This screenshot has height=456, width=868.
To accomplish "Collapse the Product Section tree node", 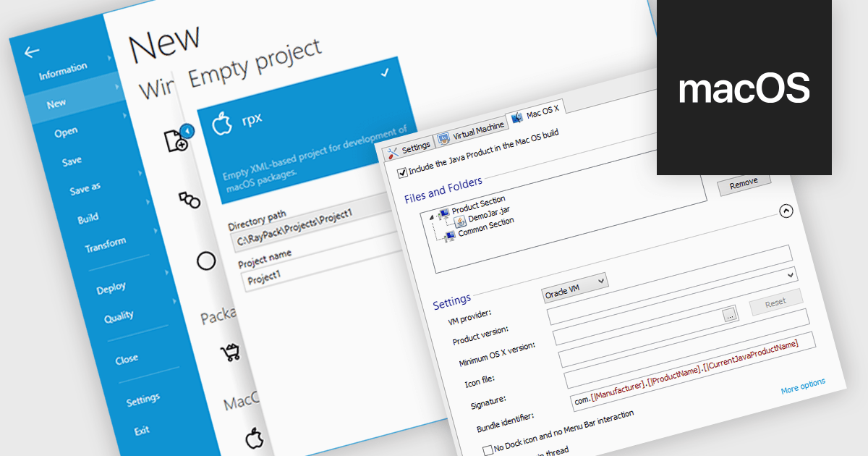I will coord(432,216).
